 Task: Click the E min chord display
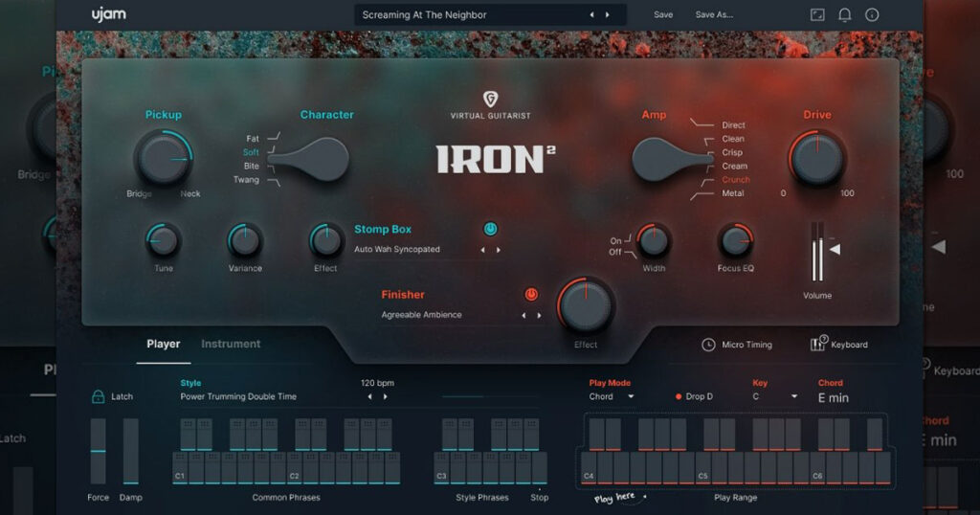point(834,398)
